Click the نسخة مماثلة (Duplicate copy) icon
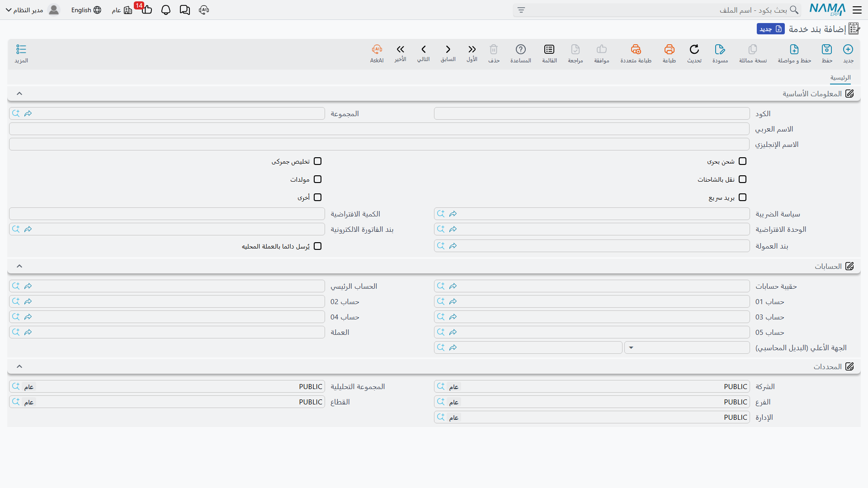Image resolution: width=868 pixels, height=488 pixels. 753,49
